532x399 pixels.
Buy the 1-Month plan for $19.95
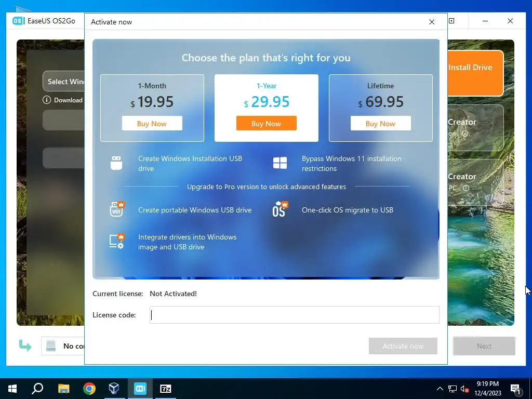(x=152, y=124)
